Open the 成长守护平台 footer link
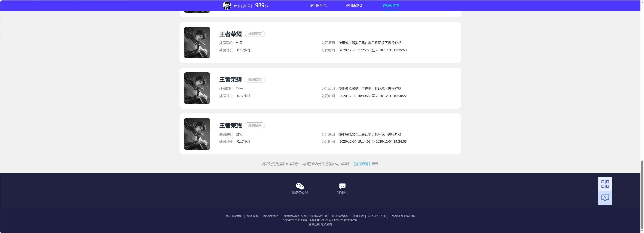Image resolution: width=644 pixels, height=233 pixels. click(x=376, y=216)
